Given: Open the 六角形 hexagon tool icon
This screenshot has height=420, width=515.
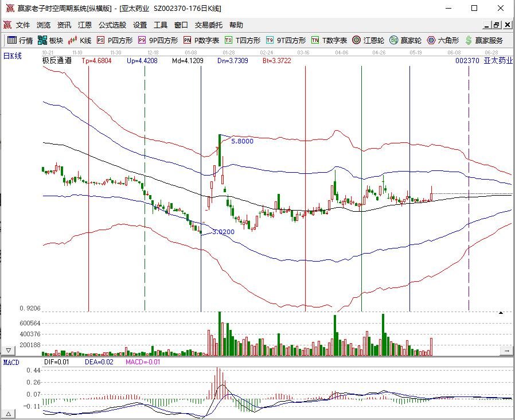Looking at the screenshot, I should pos(431,40).
